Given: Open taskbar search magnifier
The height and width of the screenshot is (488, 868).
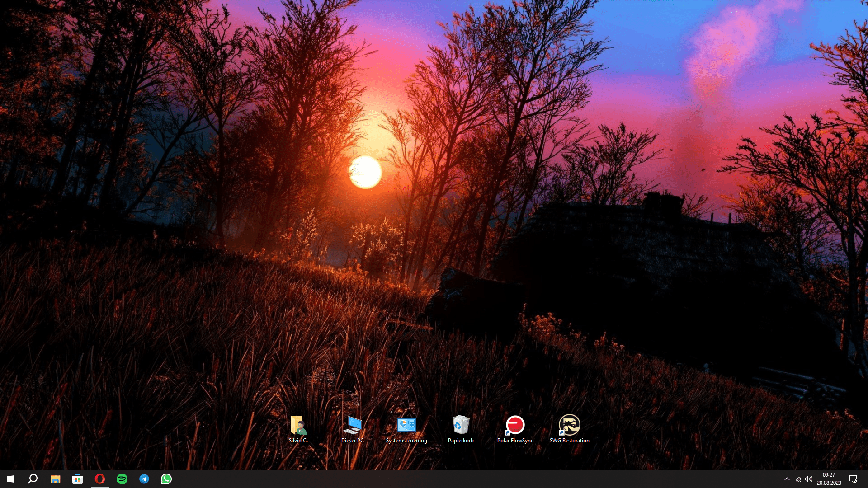Looking at the screenshot, I should coord(33,479).
